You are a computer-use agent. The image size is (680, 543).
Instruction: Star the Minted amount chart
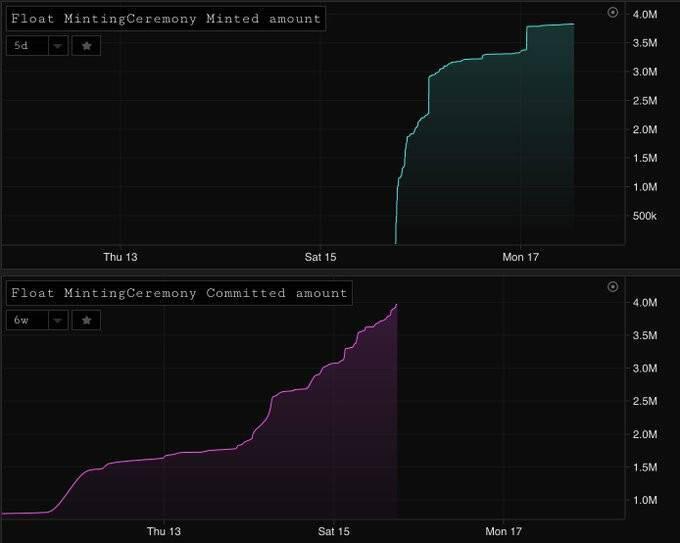click(86, 46)
